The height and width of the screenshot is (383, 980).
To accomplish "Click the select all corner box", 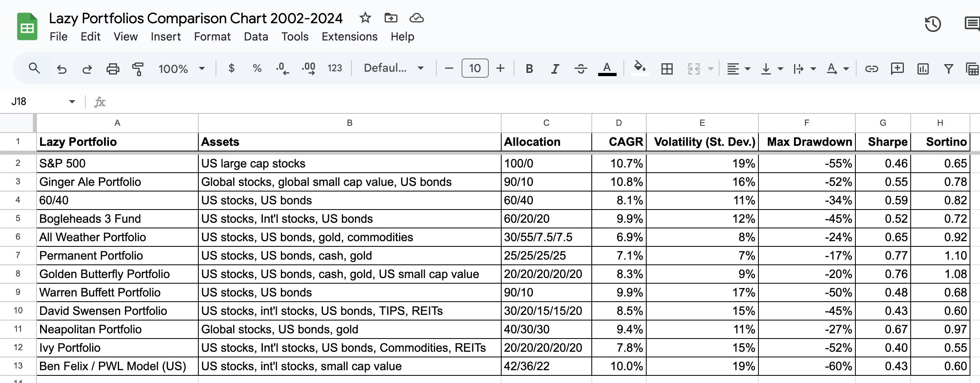I will pos(18,123).
